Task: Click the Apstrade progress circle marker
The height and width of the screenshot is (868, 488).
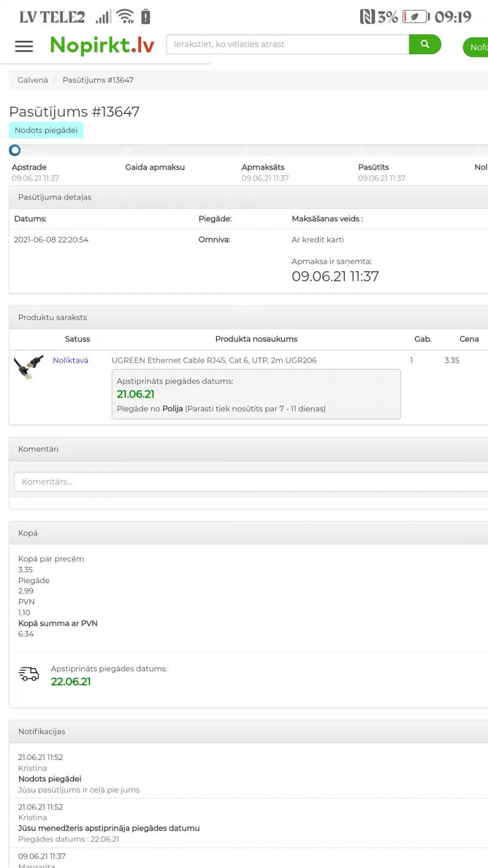Action: pyautogui.click(x=15, y=150)
